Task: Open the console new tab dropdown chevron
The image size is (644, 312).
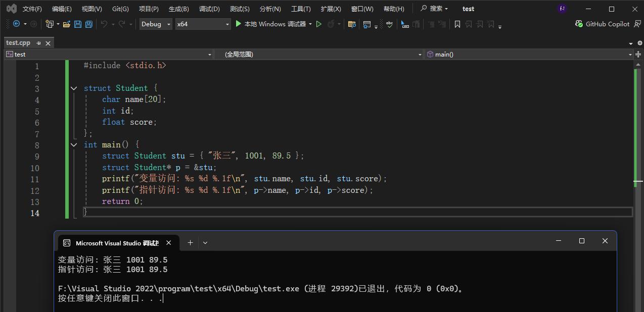Action: click(x=205, y=243)
